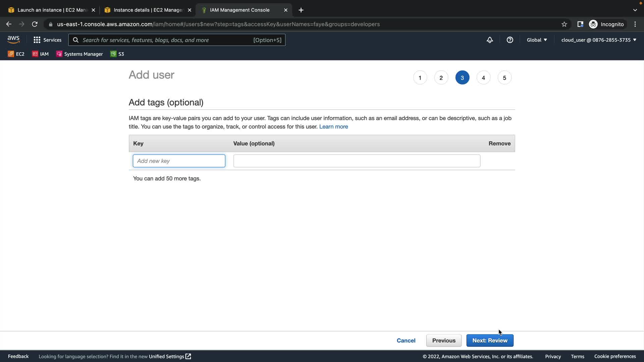
Task: Bookmark page with the star icon
Action: click(564, 24)
